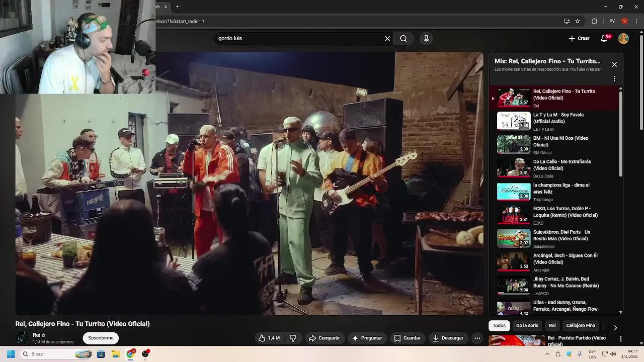Click the Compartir share button
The height and width of the screenshot is (362, 644).
coord(324,338)
